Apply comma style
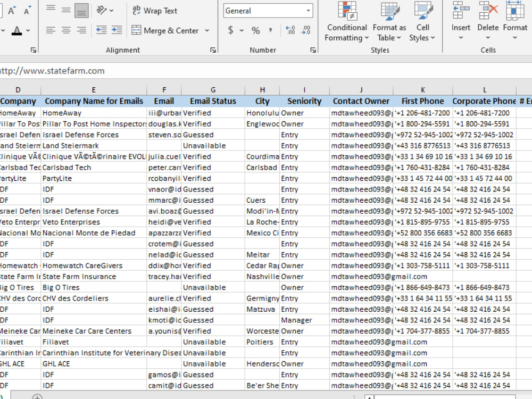 pos(270,30)
